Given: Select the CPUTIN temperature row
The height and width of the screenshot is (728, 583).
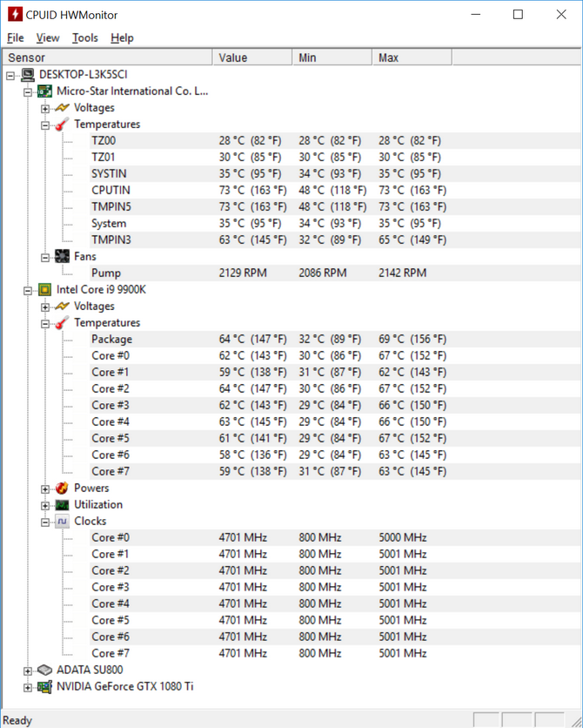Looking at the screenshot, I should [x=335, y=191].
